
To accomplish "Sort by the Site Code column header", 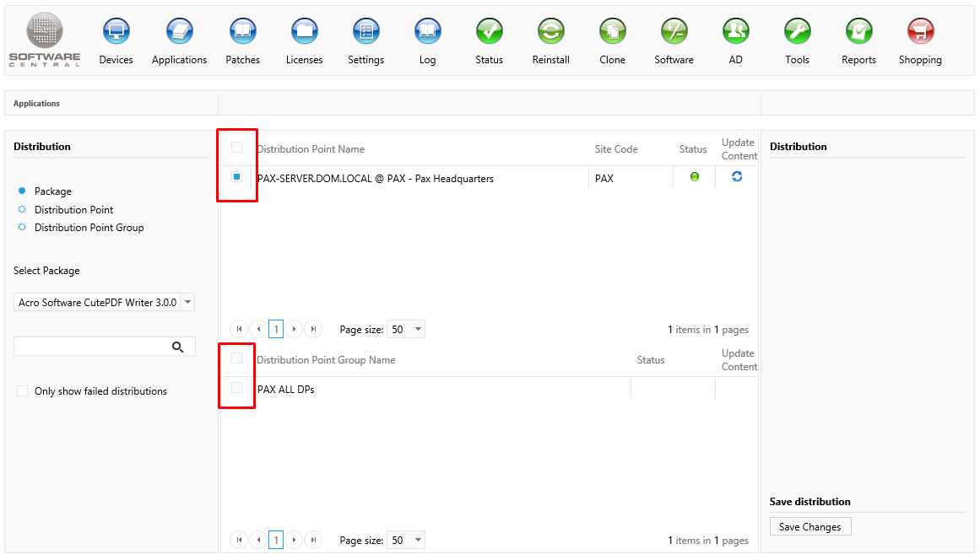I will click(x=616, y=149).
